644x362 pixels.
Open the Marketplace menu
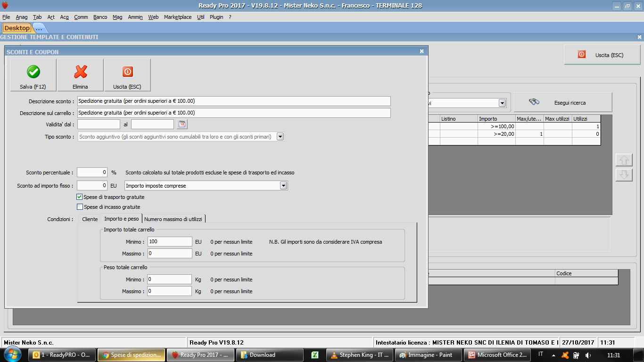pos(178,17)
